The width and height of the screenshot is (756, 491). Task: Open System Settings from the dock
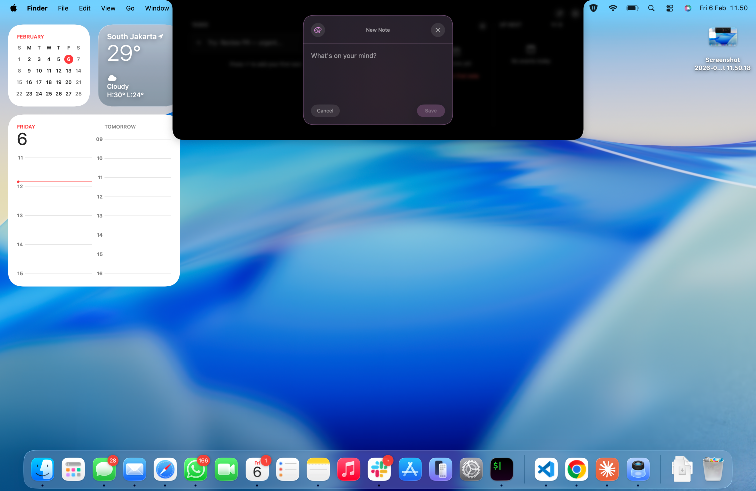click(471, 469)
